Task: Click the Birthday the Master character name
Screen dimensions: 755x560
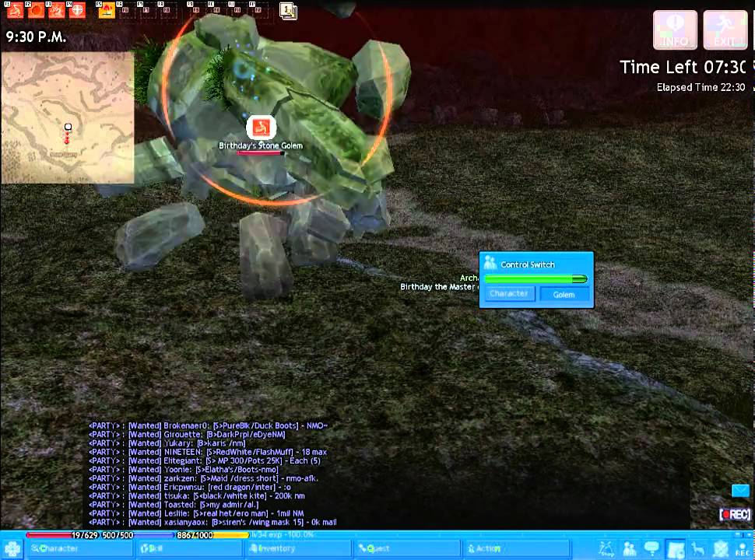Action: point(439,287)
